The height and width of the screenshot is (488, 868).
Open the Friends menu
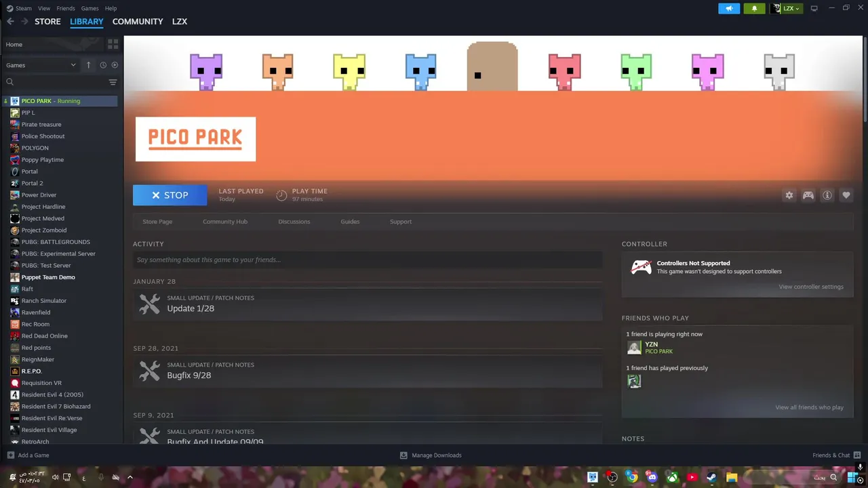point(66,8)
